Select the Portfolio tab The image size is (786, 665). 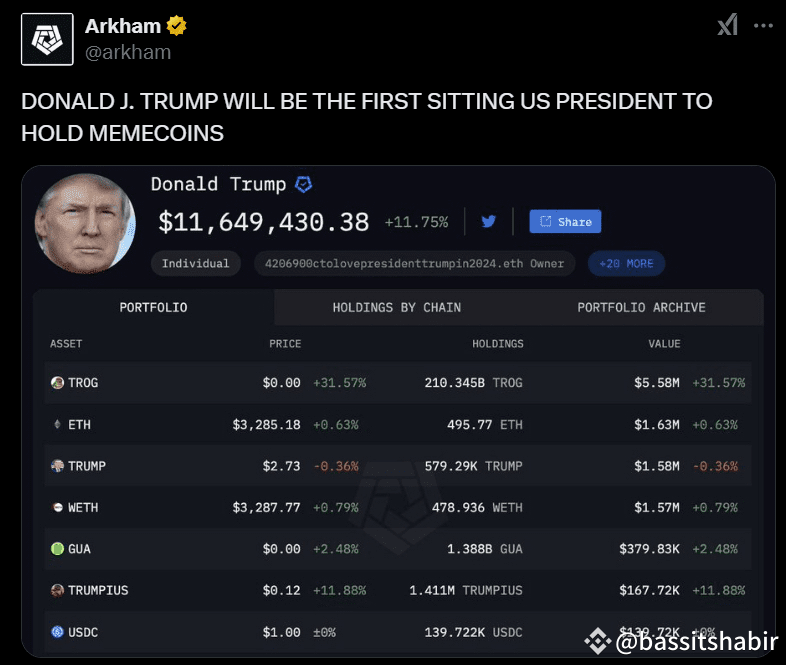153,307
